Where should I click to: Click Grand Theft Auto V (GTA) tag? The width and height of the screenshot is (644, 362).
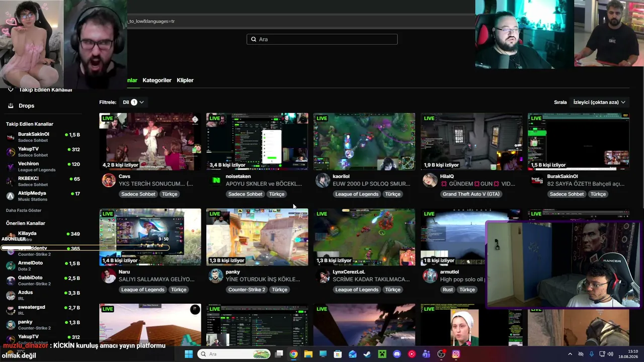[x=471, y=194]
